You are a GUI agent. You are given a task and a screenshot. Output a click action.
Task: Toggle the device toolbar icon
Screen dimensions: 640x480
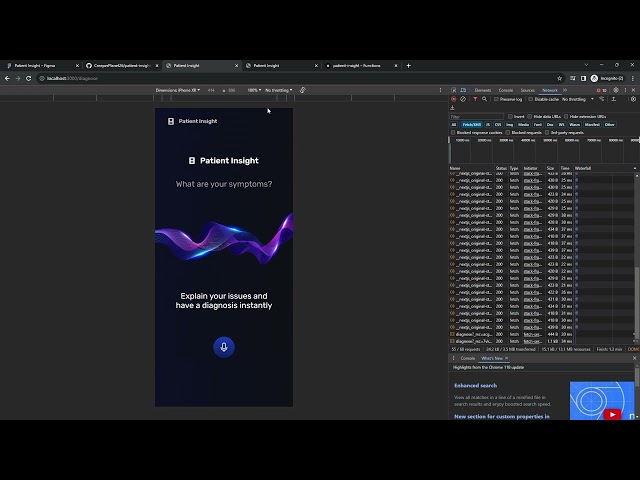[463, 90]
